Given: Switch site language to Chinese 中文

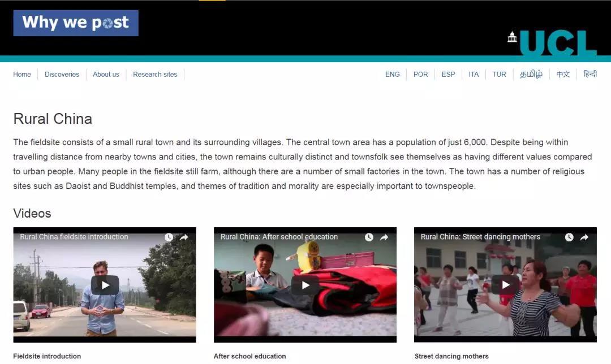Looking at the screenshot, I should pos(563,75).
